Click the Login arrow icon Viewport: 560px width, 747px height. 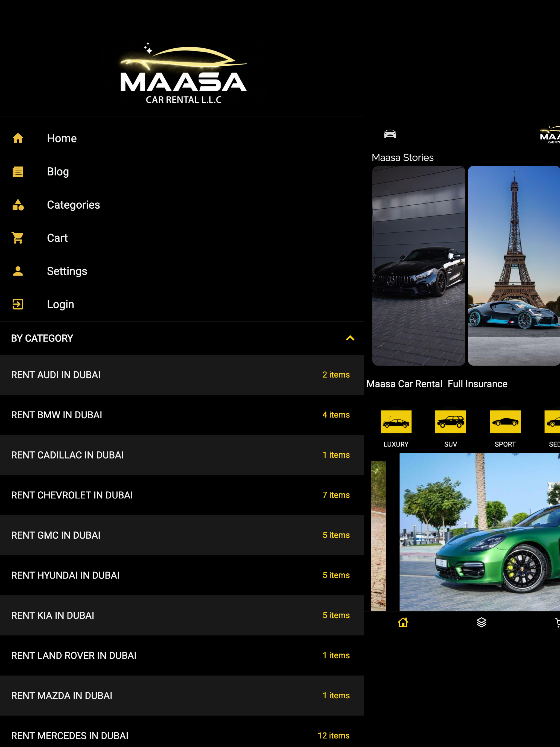tap(18, 304)
